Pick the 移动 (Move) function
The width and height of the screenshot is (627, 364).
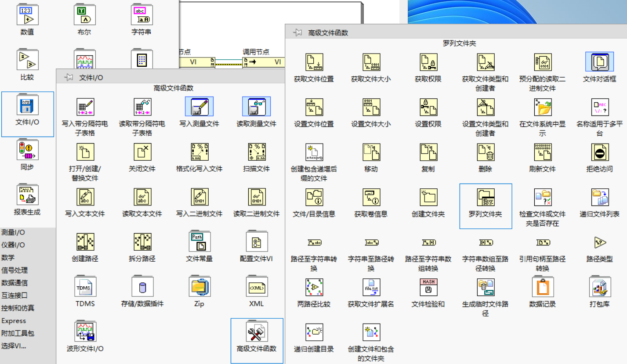(371, 152)
